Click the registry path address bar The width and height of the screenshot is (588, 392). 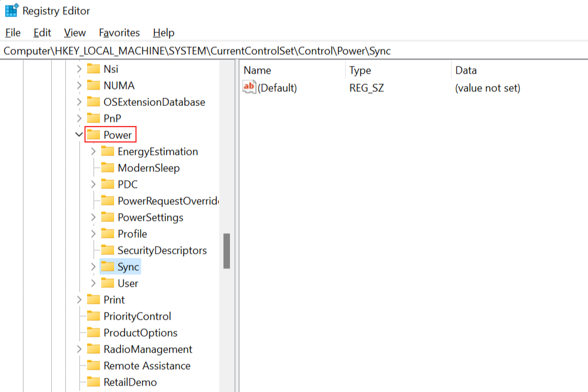click(x=294, y=51)
